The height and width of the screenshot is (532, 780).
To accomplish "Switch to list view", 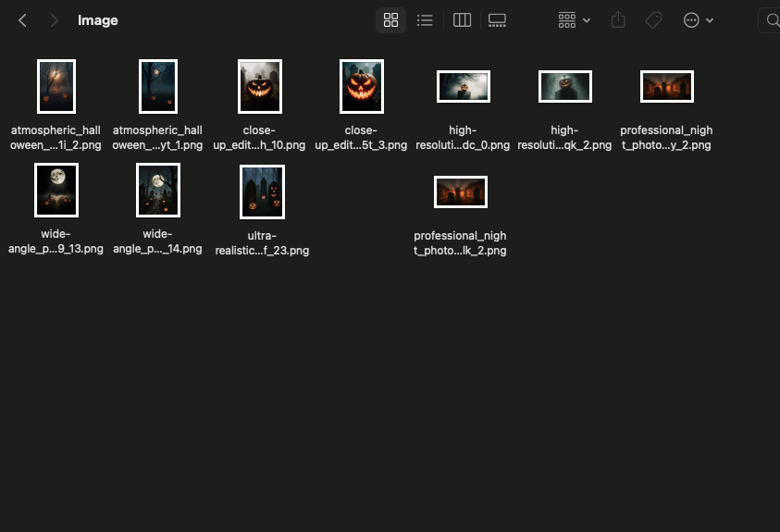I will pos(425,20).
